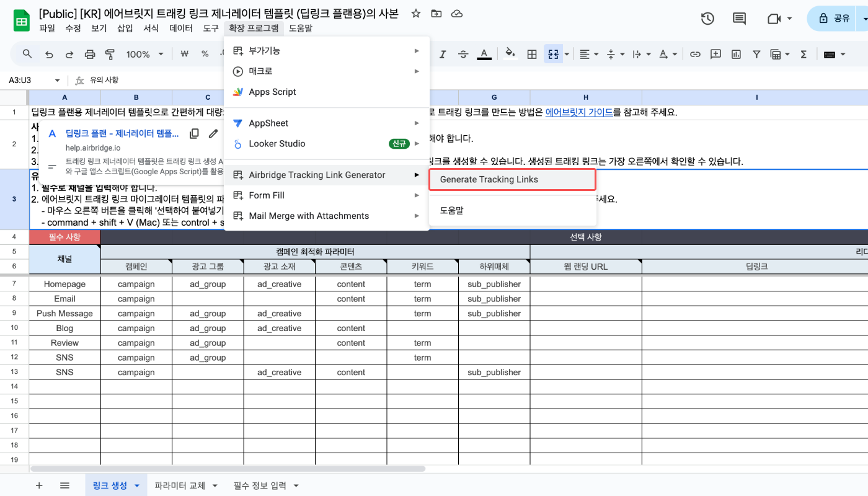Redo the last action

(x=69, y=55)
